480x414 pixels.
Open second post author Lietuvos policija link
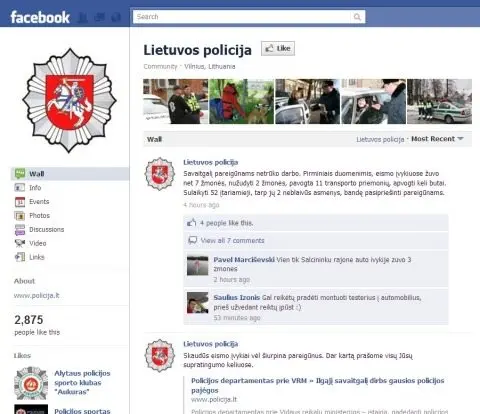[211, 344]
